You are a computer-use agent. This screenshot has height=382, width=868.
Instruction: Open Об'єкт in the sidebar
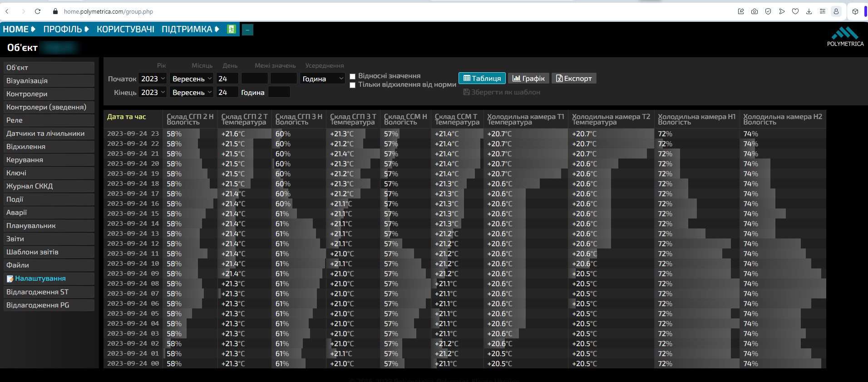point(49,68)
